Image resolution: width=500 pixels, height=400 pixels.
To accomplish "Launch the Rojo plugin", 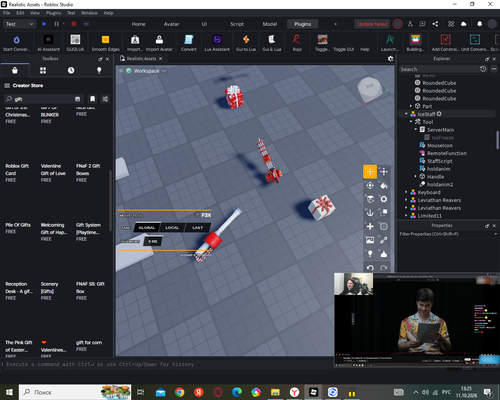I will coord(297,43).
